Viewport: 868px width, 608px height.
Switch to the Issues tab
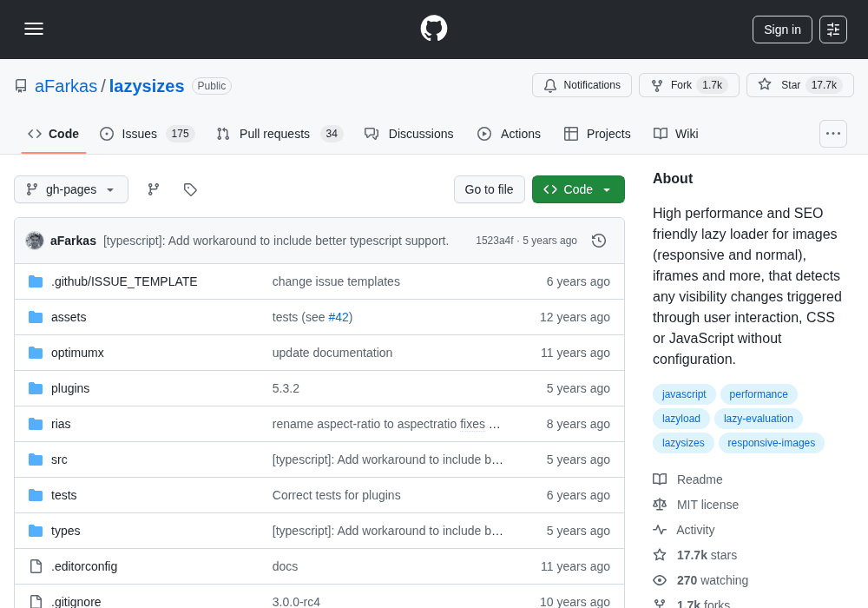148,134
